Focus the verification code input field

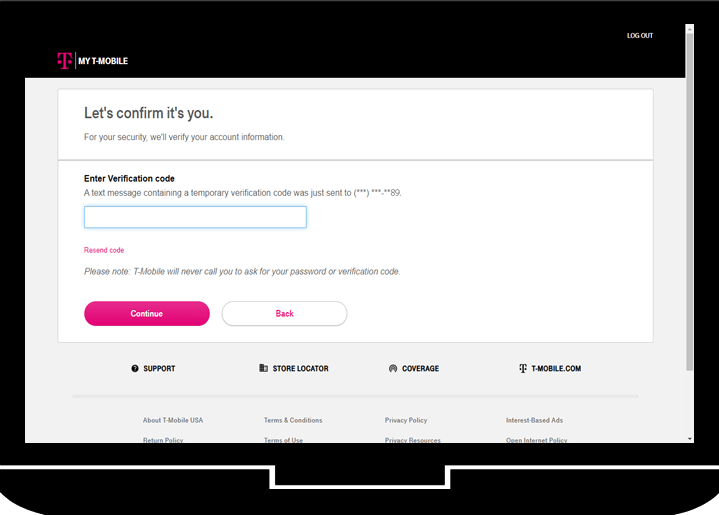[x=195, y=217]
